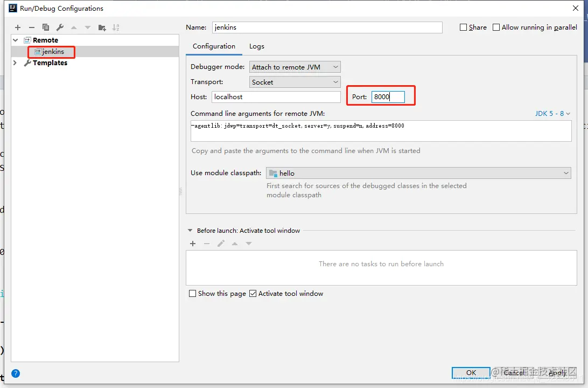The height and width of the screenshot is (388, 588).
Task: Copy the selected configuration
Action: coord(46,27)
